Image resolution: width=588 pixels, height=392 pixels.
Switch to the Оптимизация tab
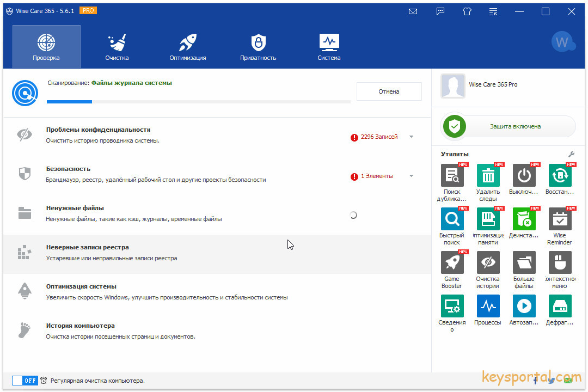187,47
